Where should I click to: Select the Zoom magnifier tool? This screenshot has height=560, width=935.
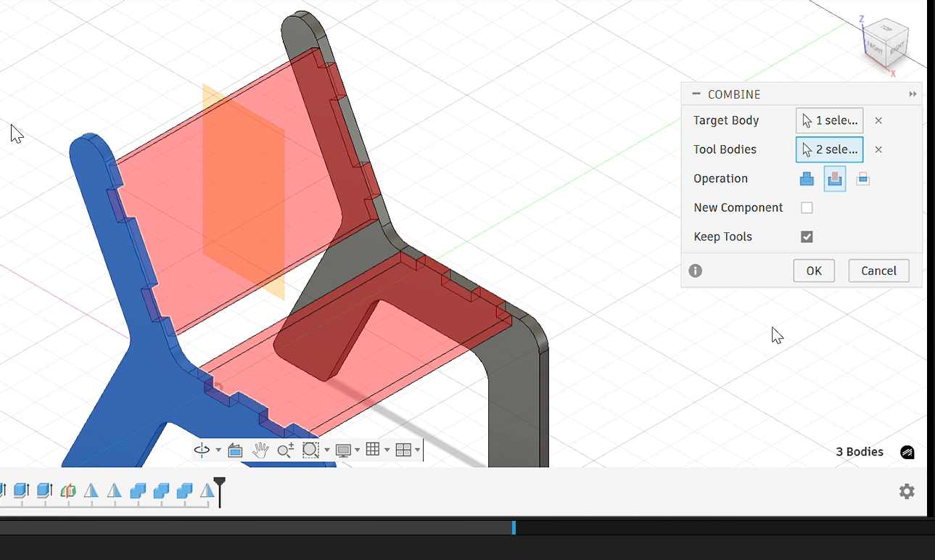pyautogui.click(x=286, y=450)
